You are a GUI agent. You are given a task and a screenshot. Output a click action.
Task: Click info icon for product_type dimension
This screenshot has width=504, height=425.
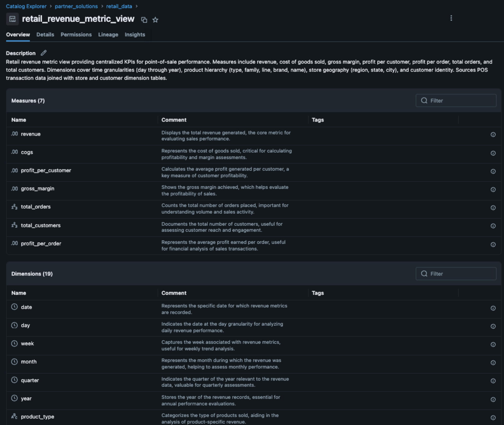tap(493, 418)
